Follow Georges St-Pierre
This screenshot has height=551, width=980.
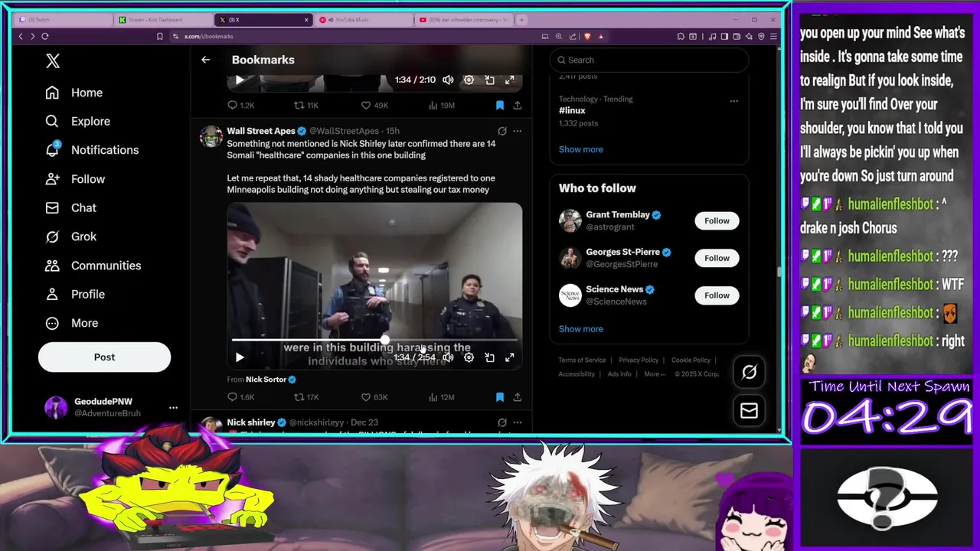pyautogui.click(x=717, y=258)
